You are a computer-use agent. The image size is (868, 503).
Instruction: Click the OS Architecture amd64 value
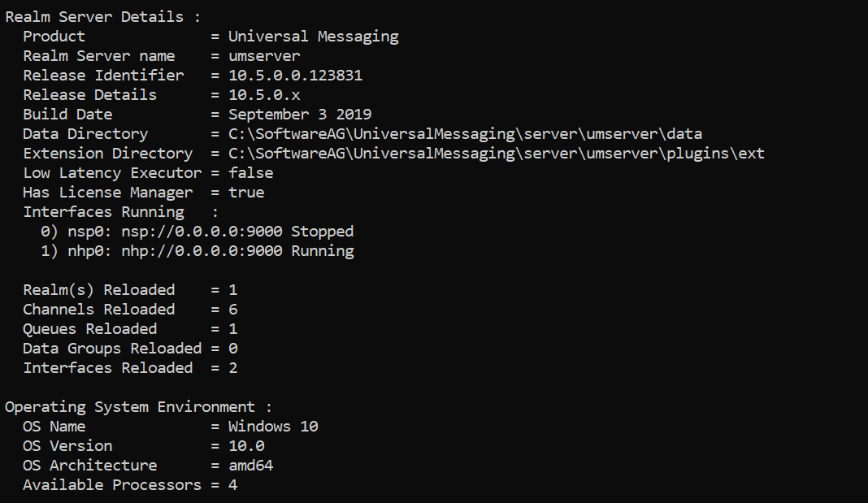(251, 466)
